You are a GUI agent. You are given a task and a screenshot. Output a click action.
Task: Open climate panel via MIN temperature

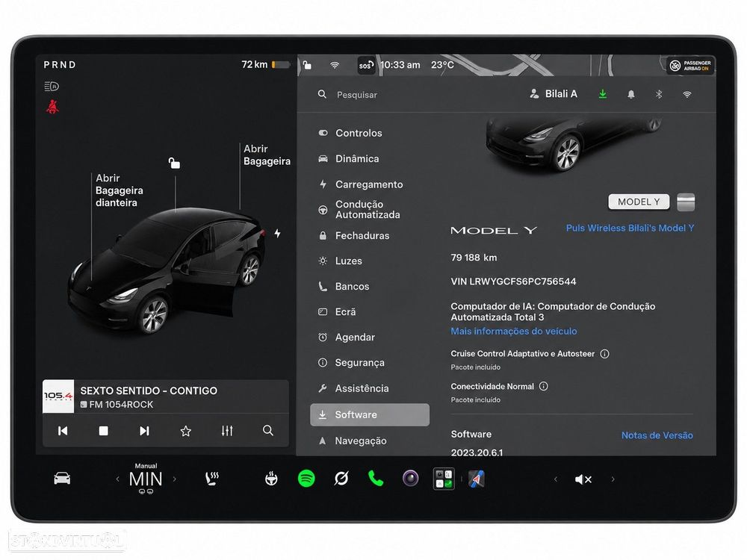click(146, 479)
